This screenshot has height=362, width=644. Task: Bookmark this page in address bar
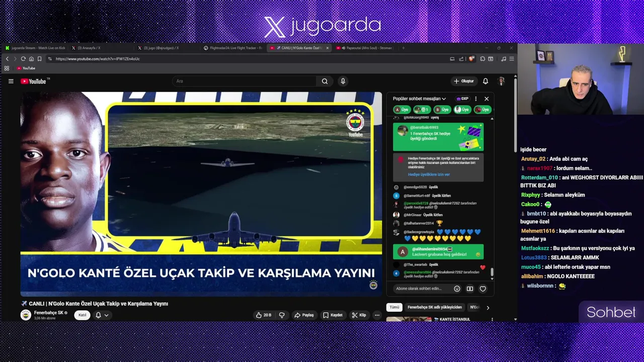pos(39,59)
